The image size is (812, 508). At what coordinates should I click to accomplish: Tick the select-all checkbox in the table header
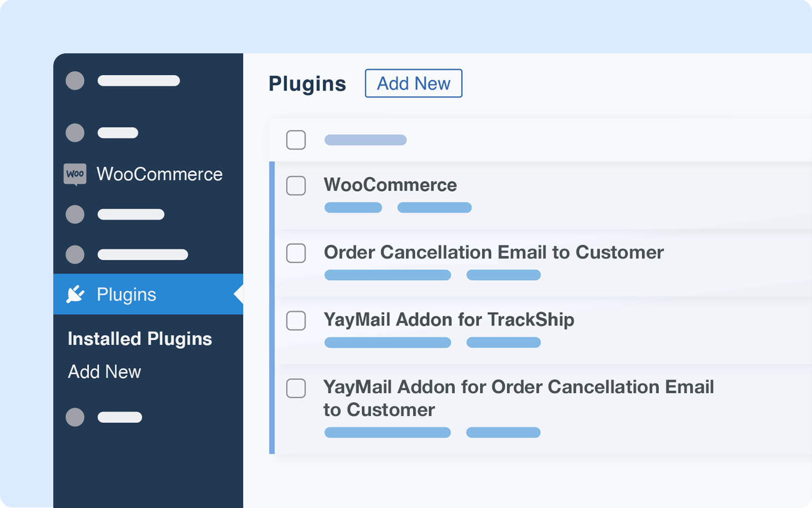pyautogui.click(x=296, y=140)
